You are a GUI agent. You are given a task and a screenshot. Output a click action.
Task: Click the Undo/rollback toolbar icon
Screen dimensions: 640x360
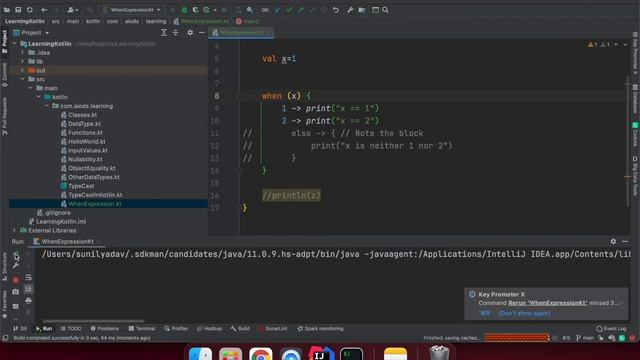point(336,10)
